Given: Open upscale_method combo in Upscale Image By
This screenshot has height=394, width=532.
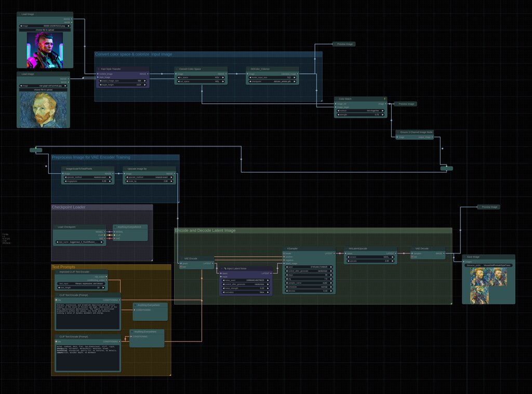Looking at the screenshot, I should (149, 178).
